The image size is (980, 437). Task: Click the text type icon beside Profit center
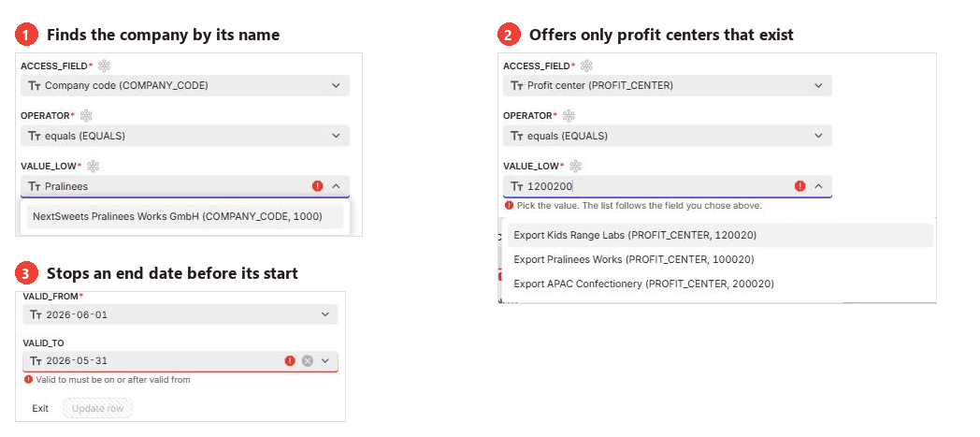click(517, 86)
